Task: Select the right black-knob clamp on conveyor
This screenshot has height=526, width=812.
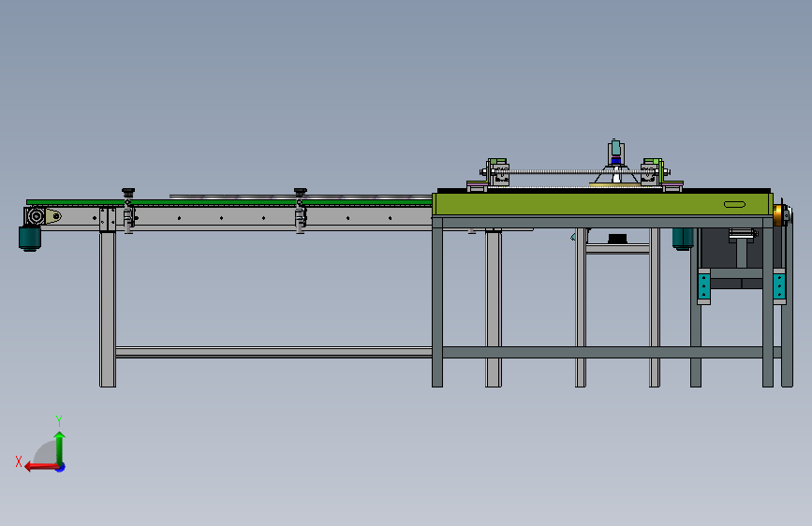Action: click(x=301, y=212)
